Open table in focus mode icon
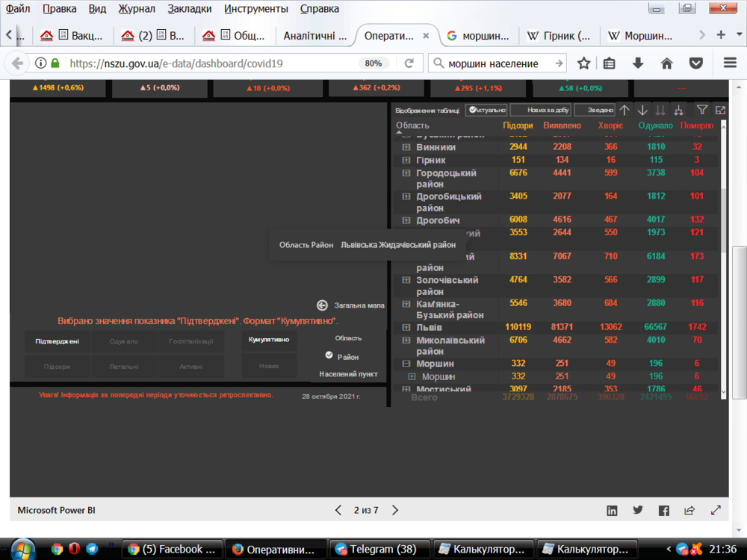This screenshot has width=747, height=560. 720,110
